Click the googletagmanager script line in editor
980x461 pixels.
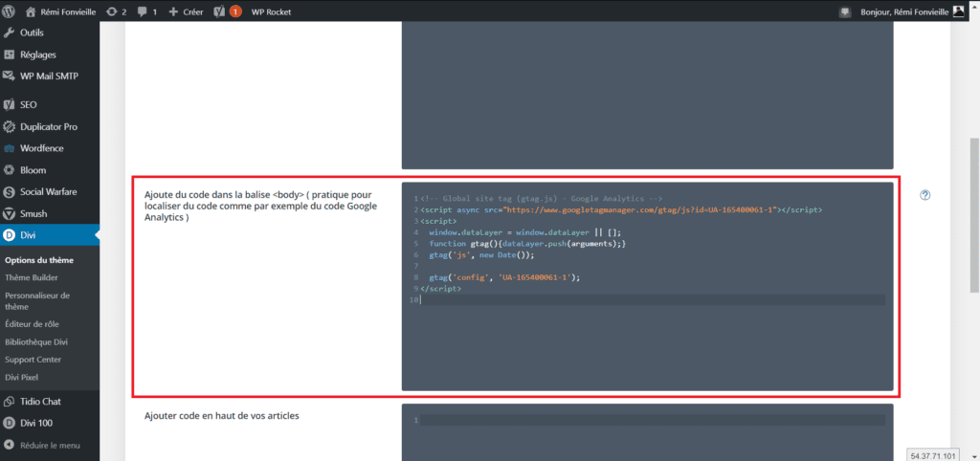(x=620, y=209)
